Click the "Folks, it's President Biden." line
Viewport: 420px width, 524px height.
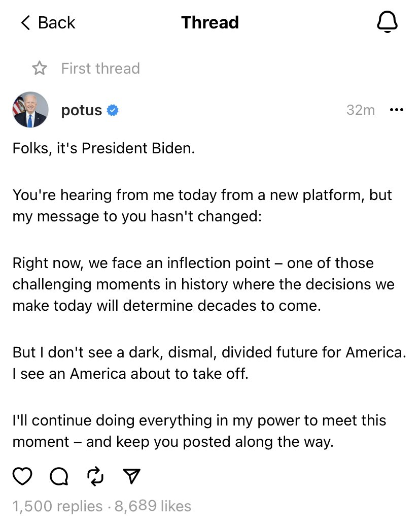point(103,149)
